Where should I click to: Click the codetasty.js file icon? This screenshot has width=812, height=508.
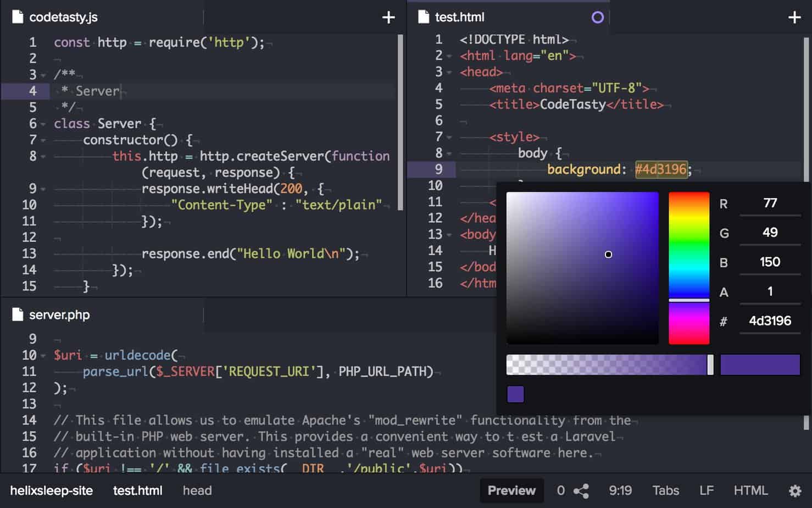click(18, 17)
